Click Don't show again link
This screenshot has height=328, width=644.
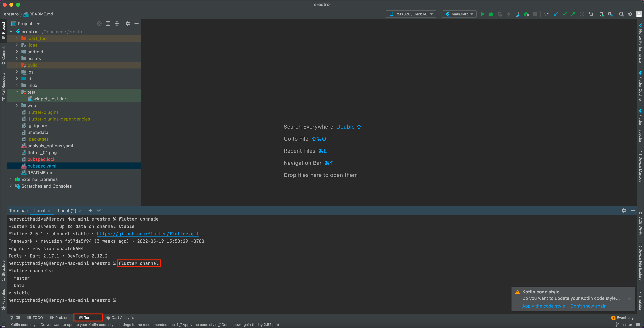coord(588,306)
